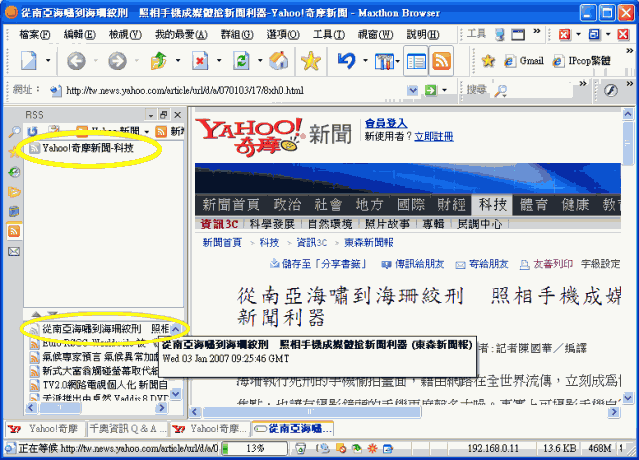Viewport: 639px width, 460px height.
Task: Click 儲存至「分享書籤」 link
Action: pos(318,264)
